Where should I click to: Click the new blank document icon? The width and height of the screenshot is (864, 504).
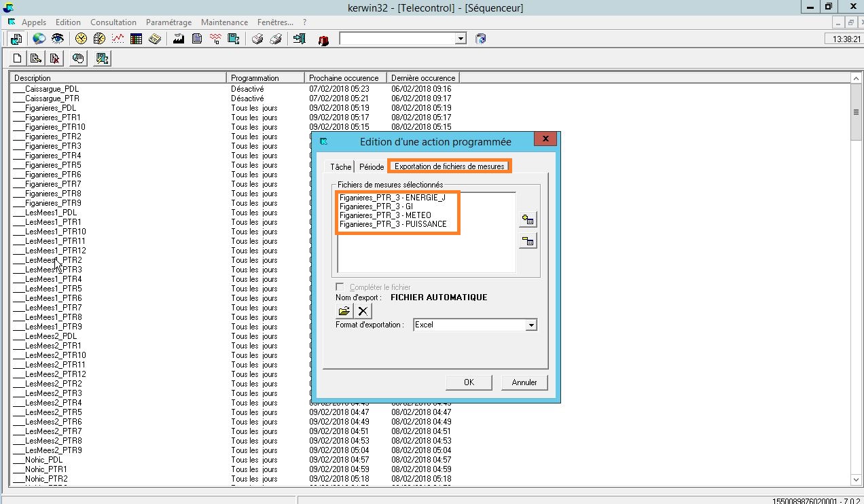[x=18, y=58]
